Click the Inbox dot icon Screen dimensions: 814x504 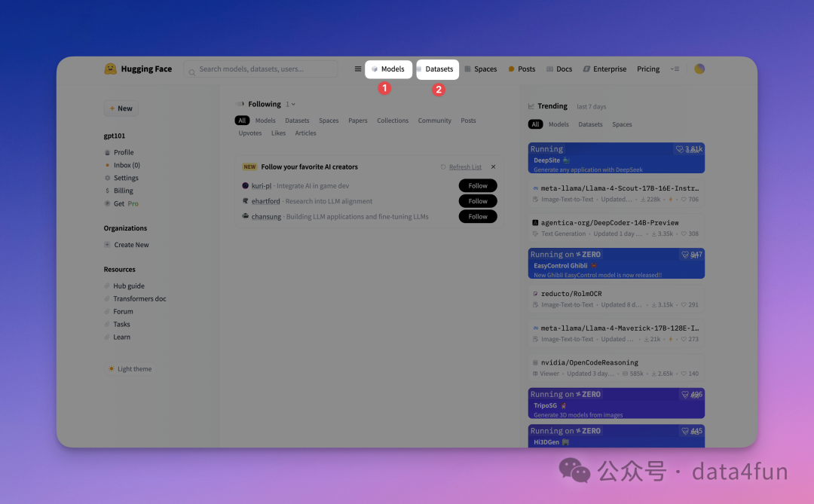108,165
